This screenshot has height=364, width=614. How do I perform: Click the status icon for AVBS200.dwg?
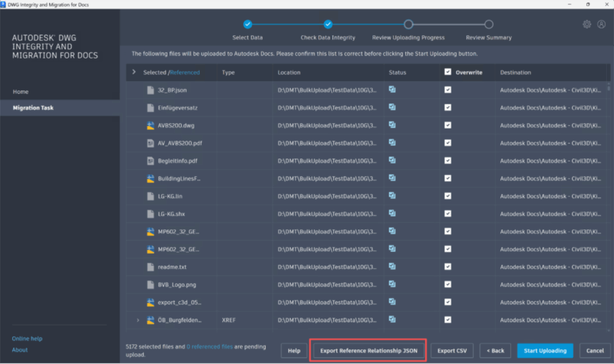click(392, 125)
